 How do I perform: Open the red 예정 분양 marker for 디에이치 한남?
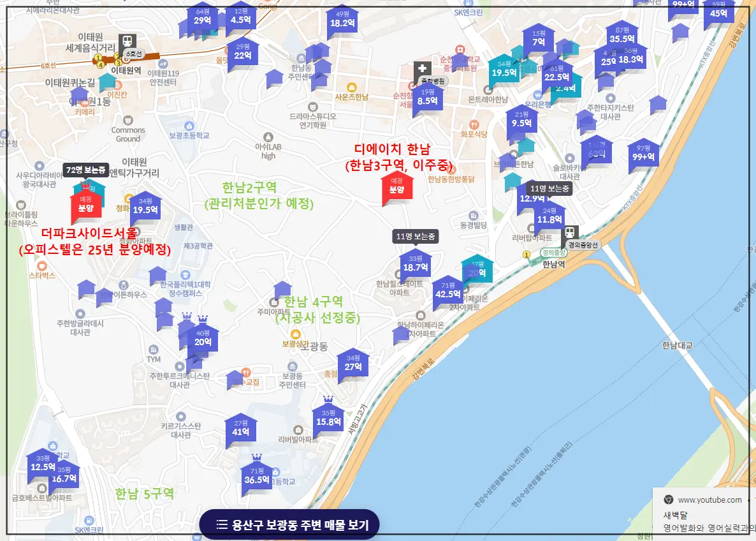398,189
